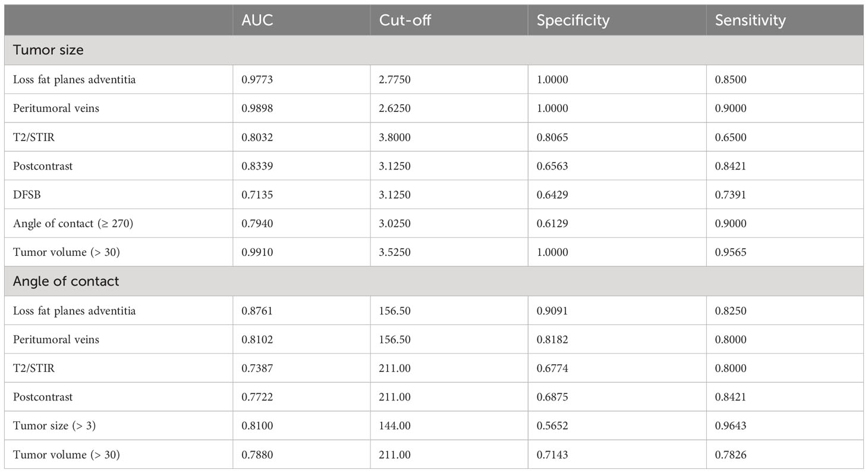Click the specificity value 0.9091
Viewport: 868px width, 473px height.
pyautogui.click(x=552, y=311)
